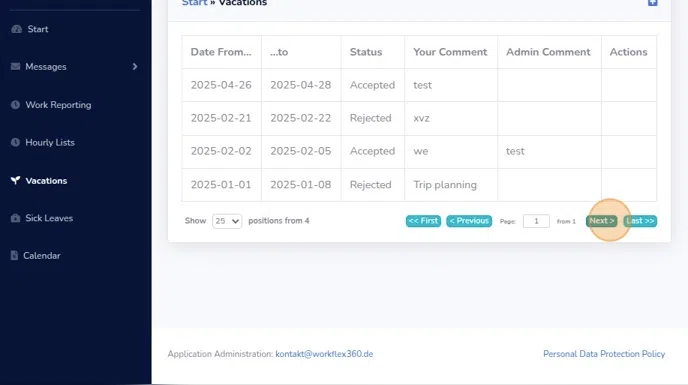
Task: Click the 2025-04-26 date cell
Action: [221, 85]
